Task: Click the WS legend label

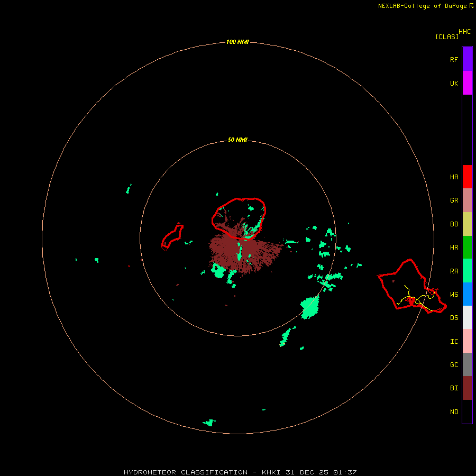Action: click(x=454, y=294)
